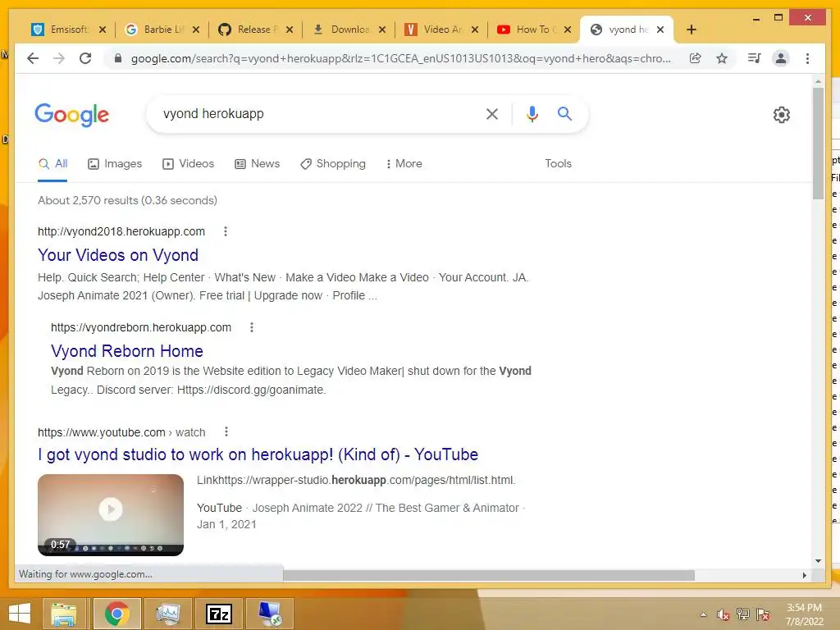This screenshot has width=840, height=630.
Task: Show hidden tray icons arrow
Action: coord(703,614)
